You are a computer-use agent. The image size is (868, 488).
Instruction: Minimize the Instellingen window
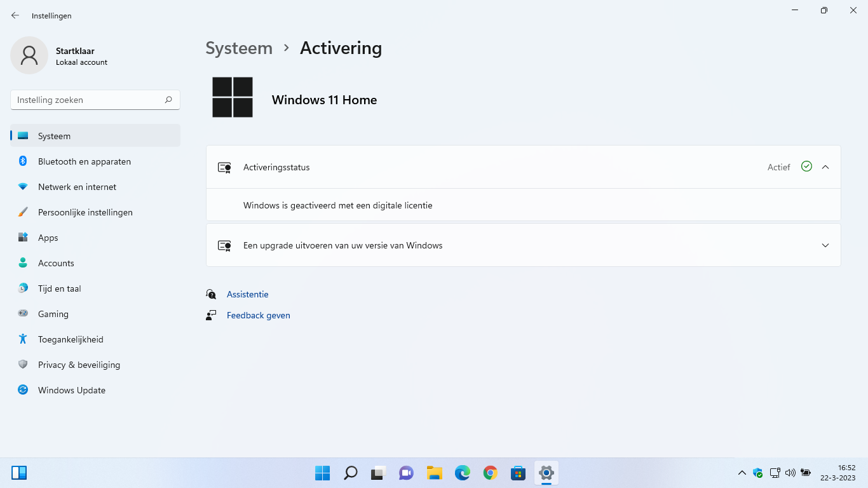pyautogui.click(x=795, y=10)
